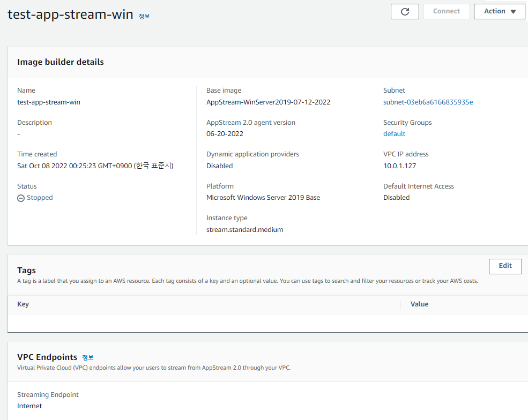
Task: Click the agent version 06-20-2022 value
Action: [225, 133]
